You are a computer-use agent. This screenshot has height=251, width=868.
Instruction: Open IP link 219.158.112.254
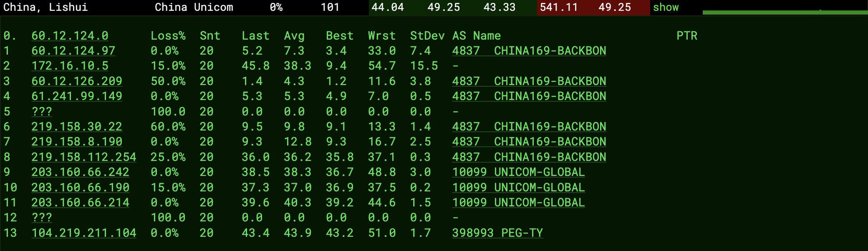pos(84,157)
